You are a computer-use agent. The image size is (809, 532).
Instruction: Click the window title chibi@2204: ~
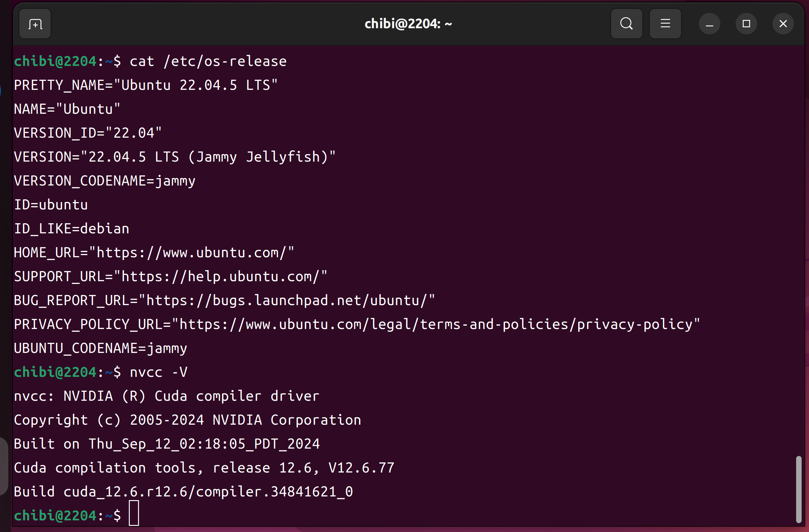408,24
